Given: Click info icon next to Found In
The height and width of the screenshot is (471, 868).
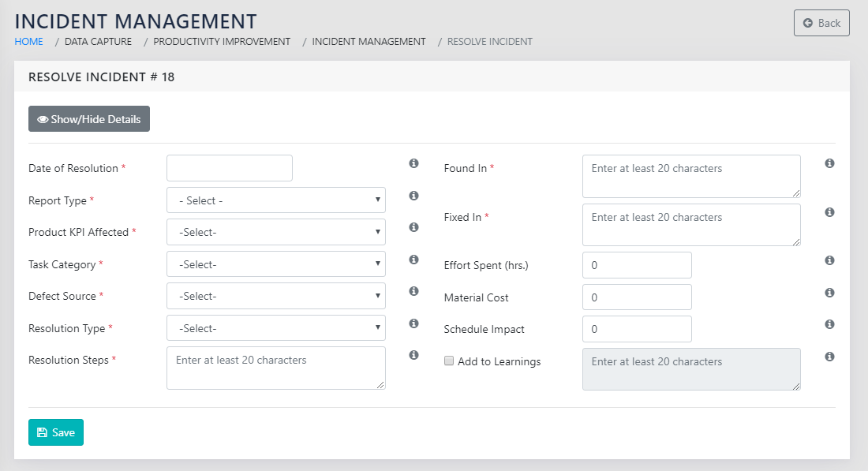Looking at the screenshot, I should point(829,163).
